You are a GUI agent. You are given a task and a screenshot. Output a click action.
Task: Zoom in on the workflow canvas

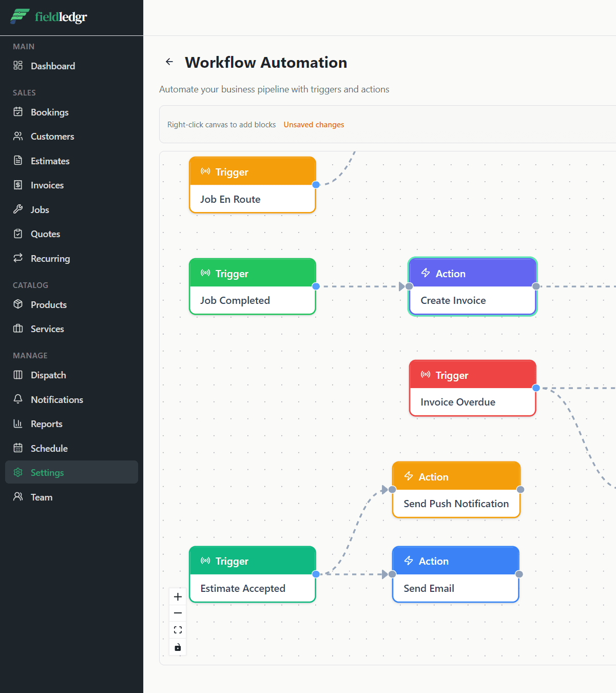coord(178,596)
